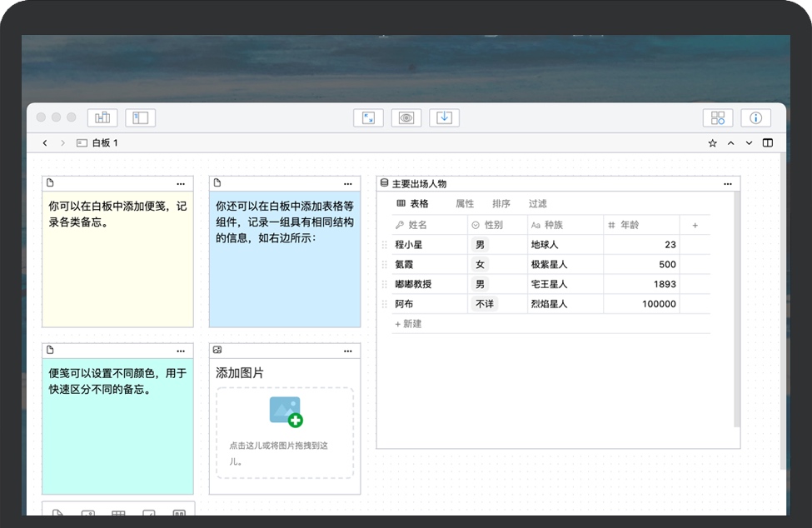812x528 pixels.
Task: Click the download/export icon in toolbar
Action: (x=445, y=118)
